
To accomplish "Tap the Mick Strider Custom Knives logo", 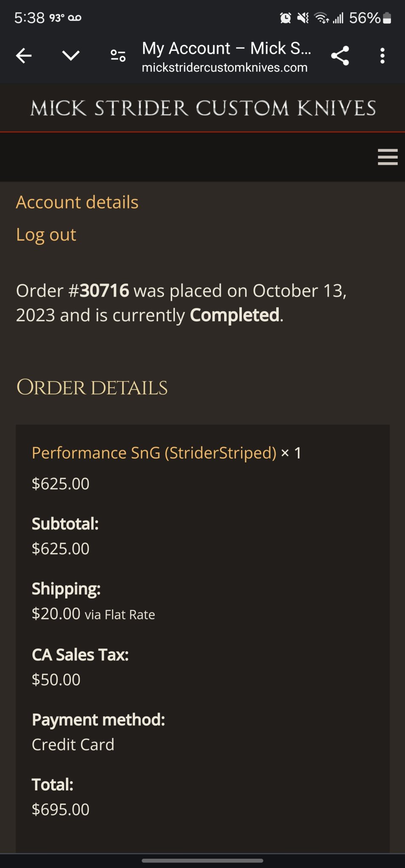I will (x=202, y=108).
